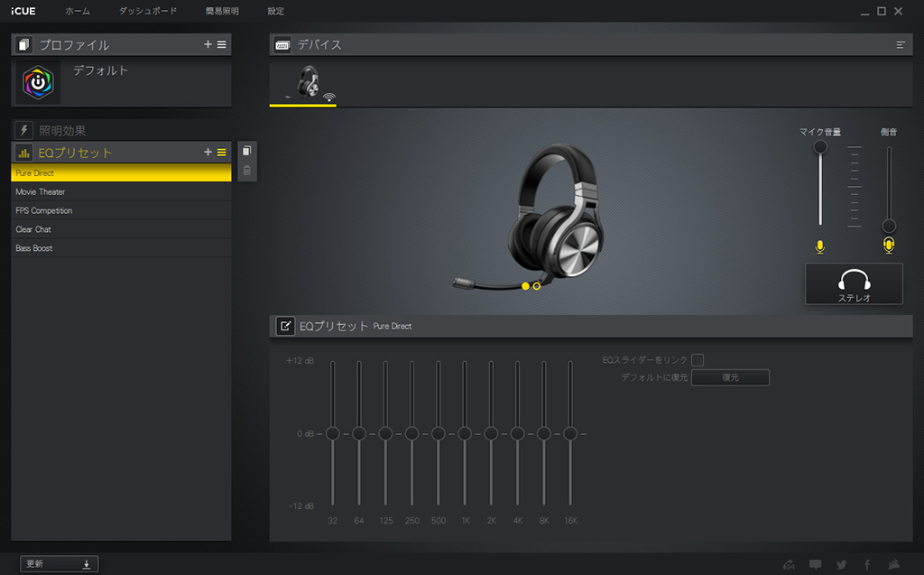The width and height of the screenshot is (924, 575).
Task: Expand the デバイス panel options menu
Action: coord(901,44)
